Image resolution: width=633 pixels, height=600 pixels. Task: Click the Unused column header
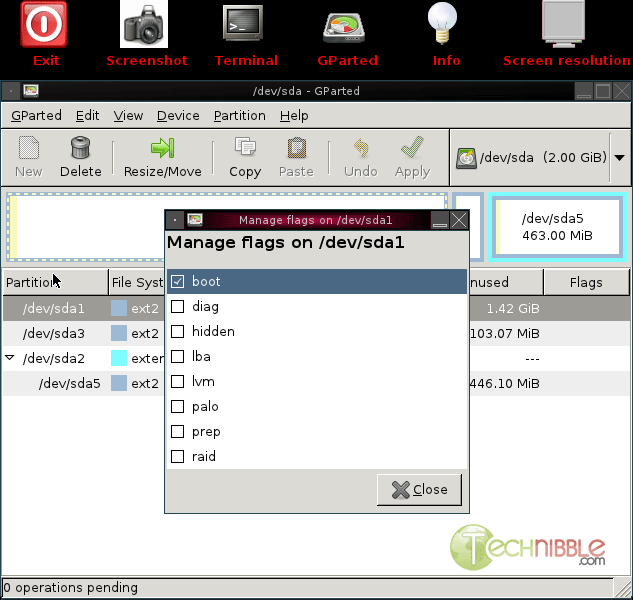tap(506, 282)
